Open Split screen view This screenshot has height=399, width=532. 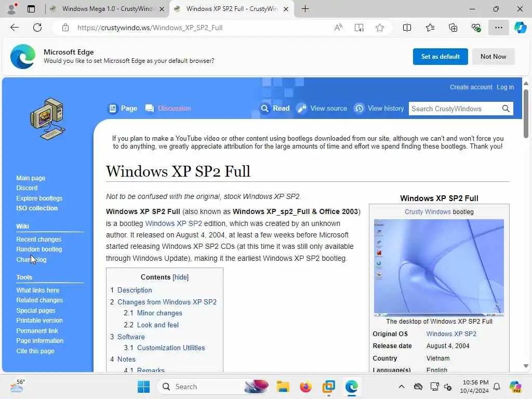coord(407,28)
